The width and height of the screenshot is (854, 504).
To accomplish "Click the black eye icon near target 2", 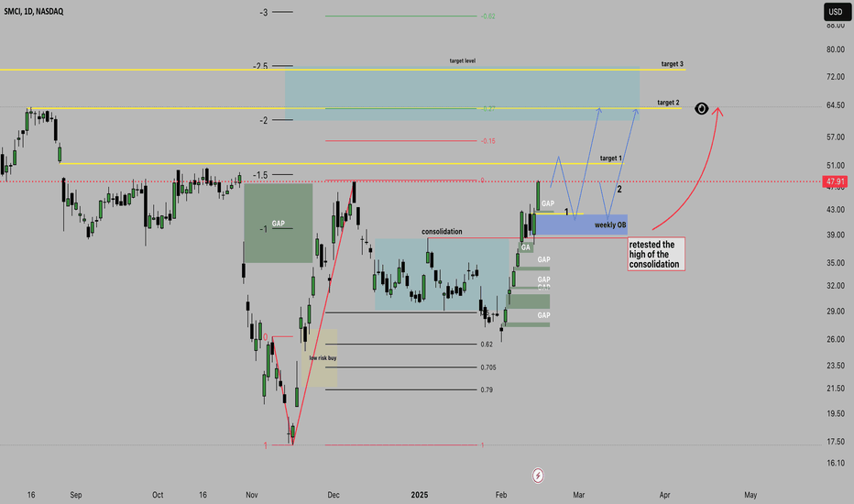I will [x=702, y=108].
